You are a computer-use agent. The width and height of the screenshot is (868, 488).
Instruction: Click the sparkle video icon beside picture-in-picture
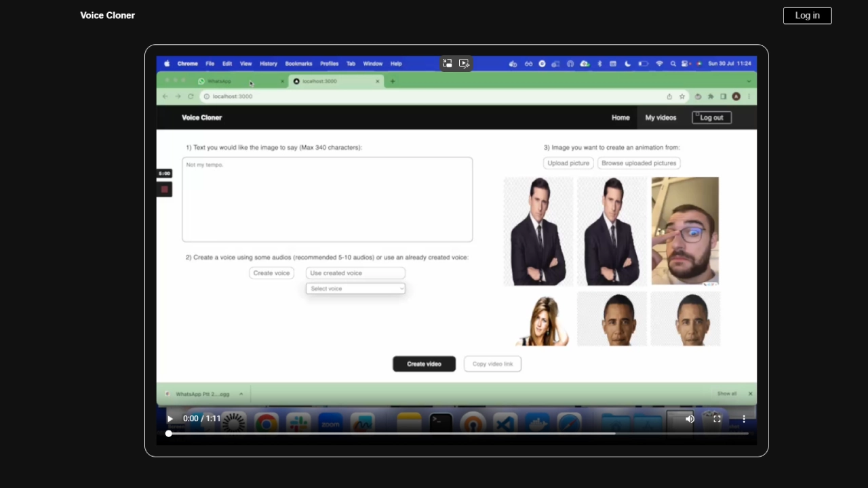click(x=464, y=64)
